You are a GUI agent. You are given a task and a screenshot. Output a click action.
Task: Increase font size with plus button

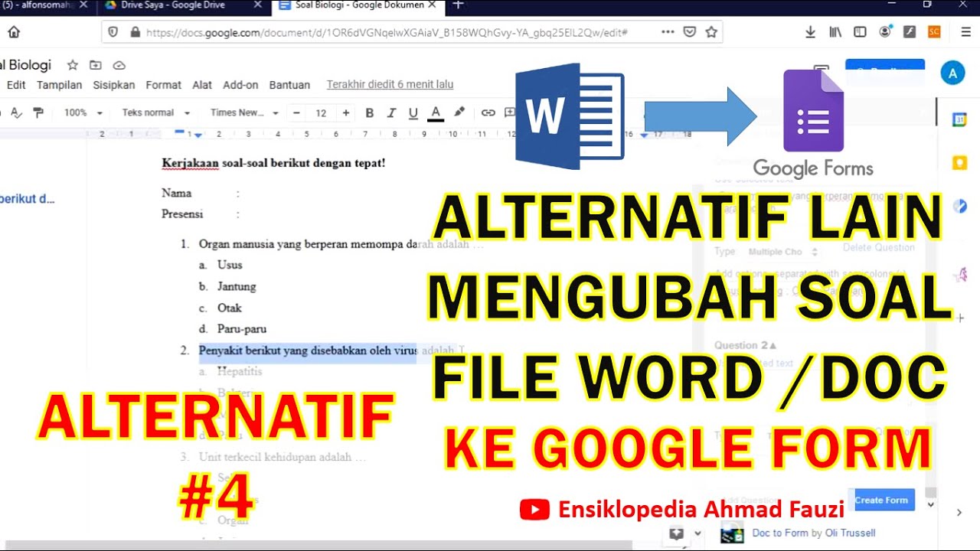346,112
